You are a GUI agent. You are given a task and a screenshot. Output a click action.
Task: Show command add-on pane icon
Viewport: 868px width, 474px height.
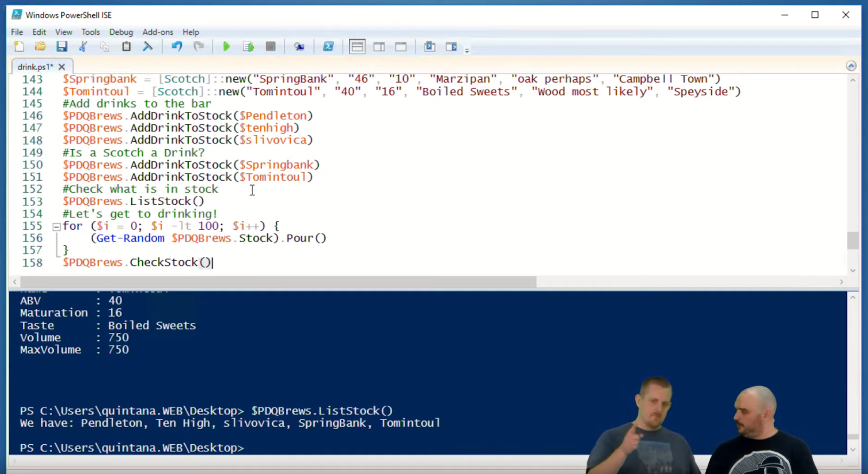[451, 47]
